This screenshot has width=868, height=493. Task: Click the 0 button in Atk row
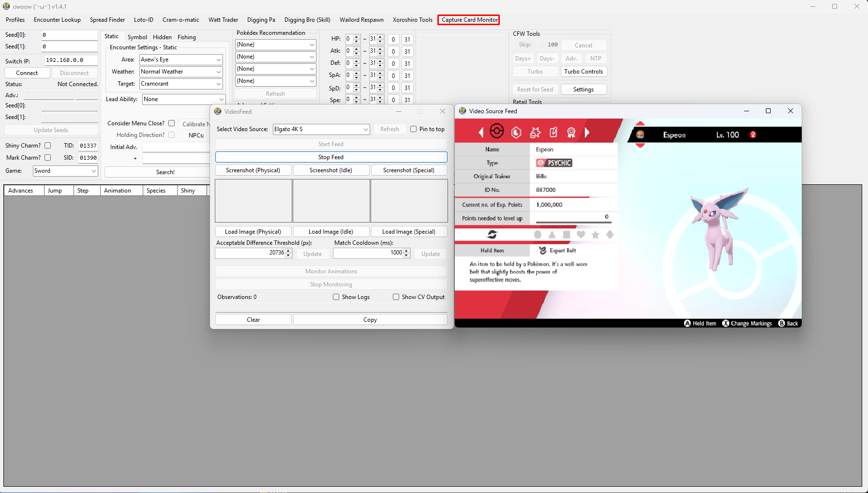[x=393, y=52]
